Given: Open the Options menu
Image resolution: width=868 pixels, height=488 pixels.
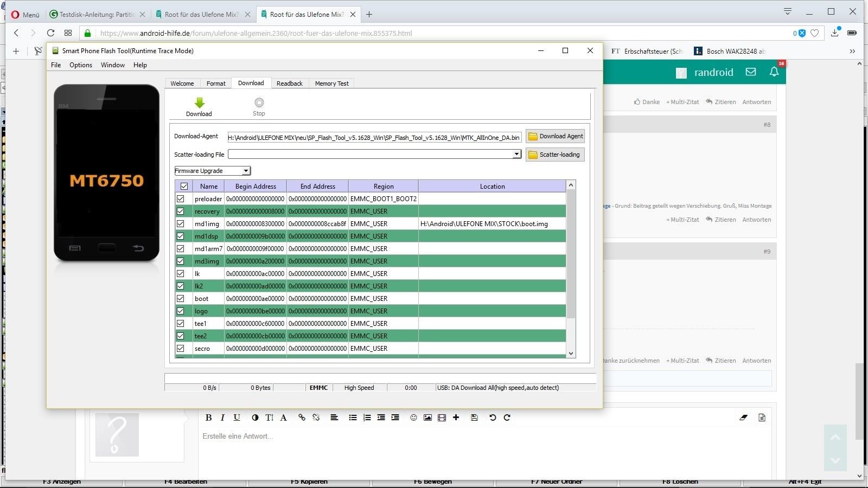Looking at the screenshot, I should pos(81,65).
